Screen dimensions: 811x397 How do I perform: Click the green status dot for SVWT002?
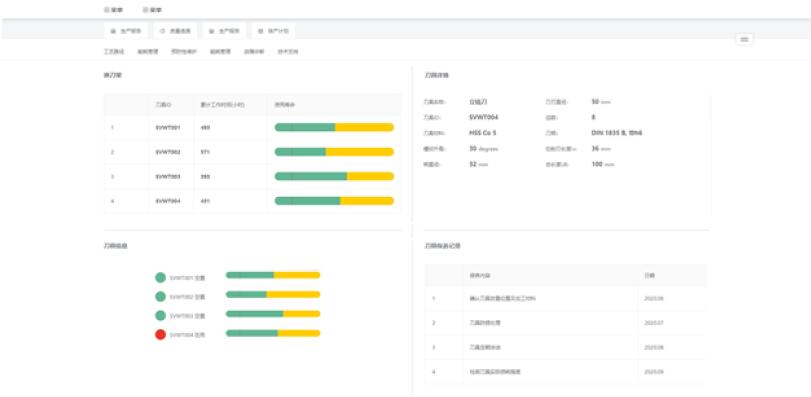(160, 297)
